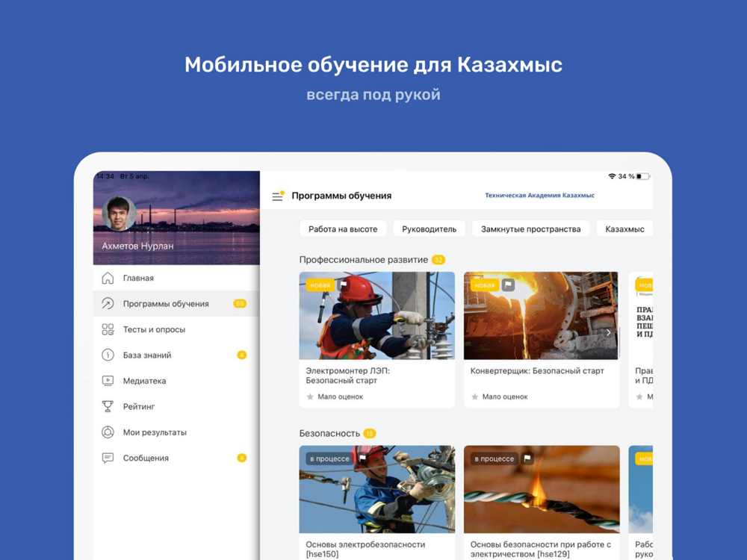Click the Рейтинг trophy icon
747x560 pixels.
pos(108,406)
